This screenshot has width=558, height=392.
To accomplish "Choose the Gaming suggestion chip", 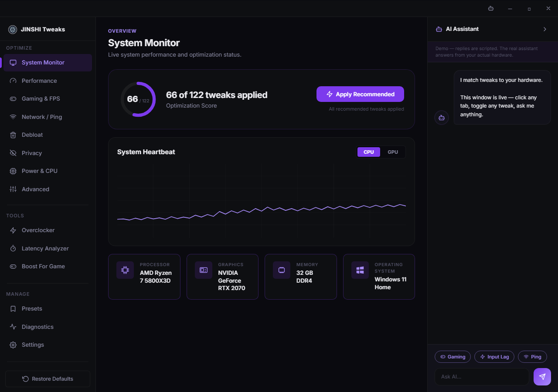I will tap(453, 357).
